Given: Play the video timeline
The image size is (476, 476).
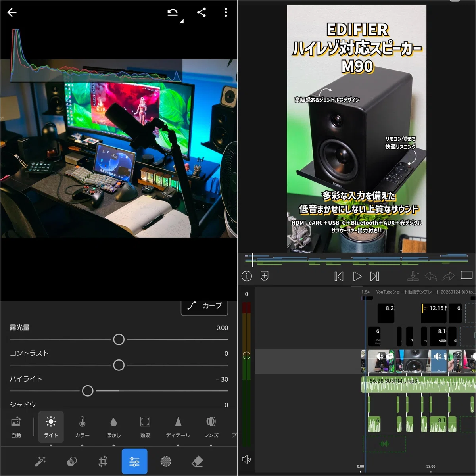Looking at the screenshot, I should click(x=357, y=276).
